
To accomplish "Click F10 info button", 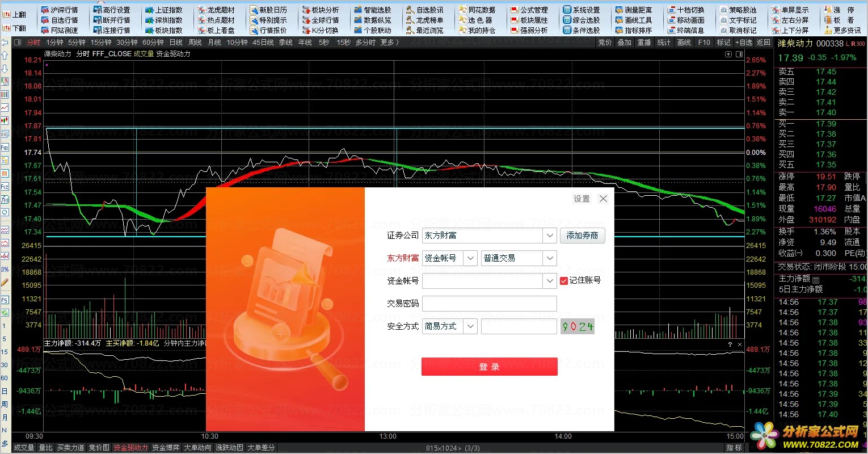I will click(x=704, y=43).
